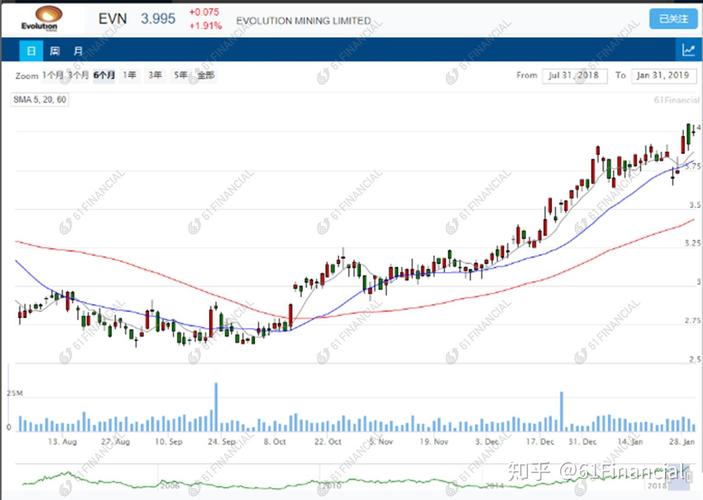703x500 pixels.
Task: Click the tallest volume bar near 24. Sep
Action: click(216, 407)
